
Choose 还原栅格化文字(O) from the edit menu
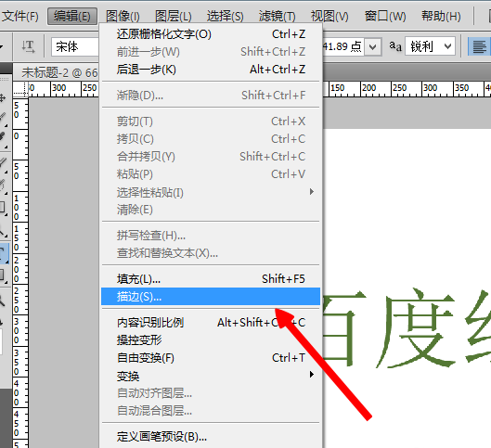click(x=211, y=34)
